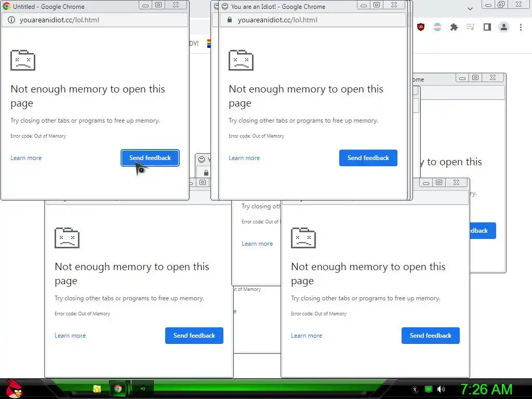This screenshot has width=532, height=399.
Task: Click the lock icon in 'You are an Idiot!' address bar
Action: 230,20
